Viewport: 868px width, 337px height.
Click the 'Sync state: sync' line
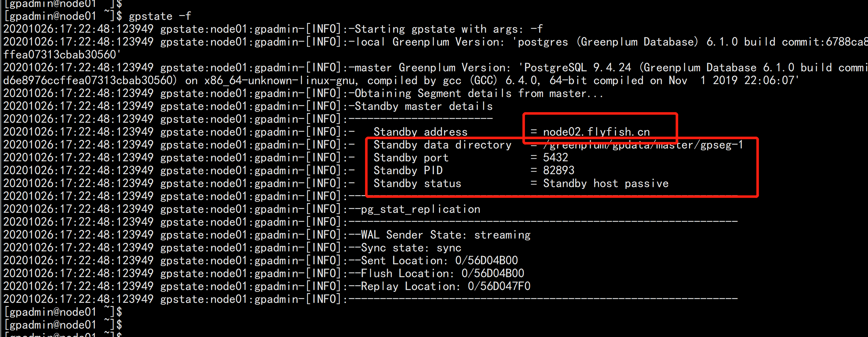click(411, 248)
